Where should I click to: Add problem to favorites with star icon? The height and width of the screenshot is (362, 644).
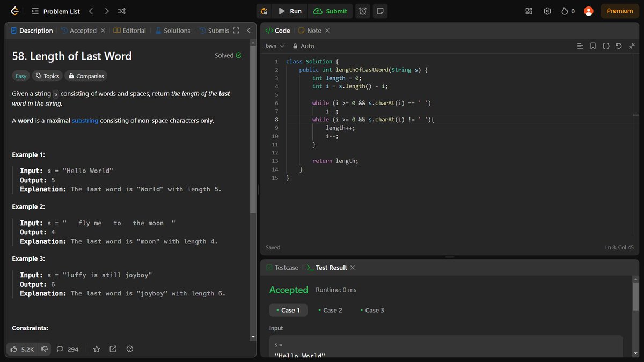click(97, 349)
